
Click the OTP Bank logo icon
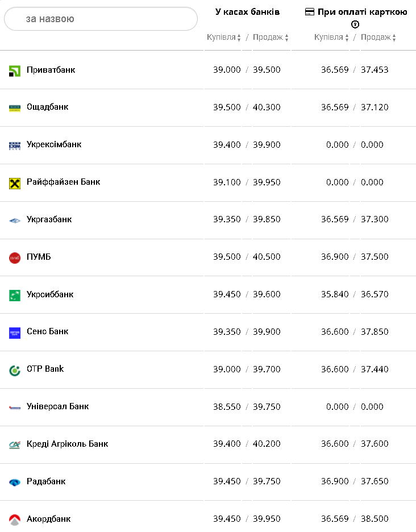click(x=15, y=370)
